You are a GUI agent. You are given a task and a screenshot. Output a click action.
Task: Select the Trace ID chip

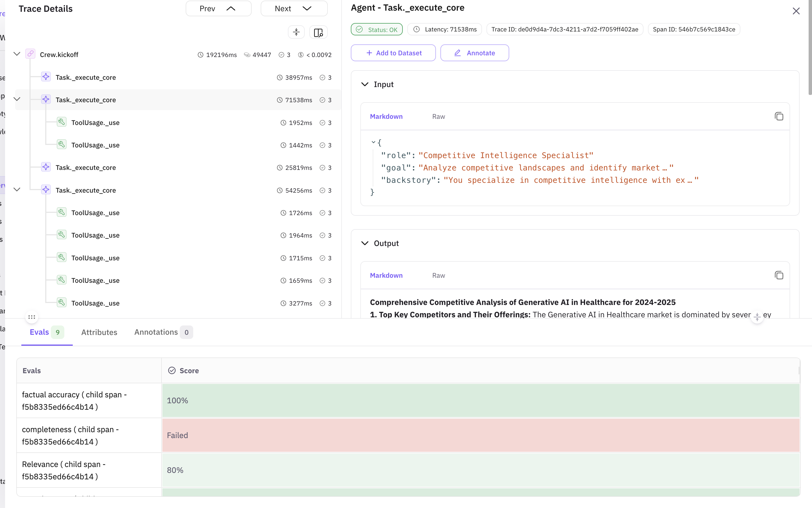564,29
